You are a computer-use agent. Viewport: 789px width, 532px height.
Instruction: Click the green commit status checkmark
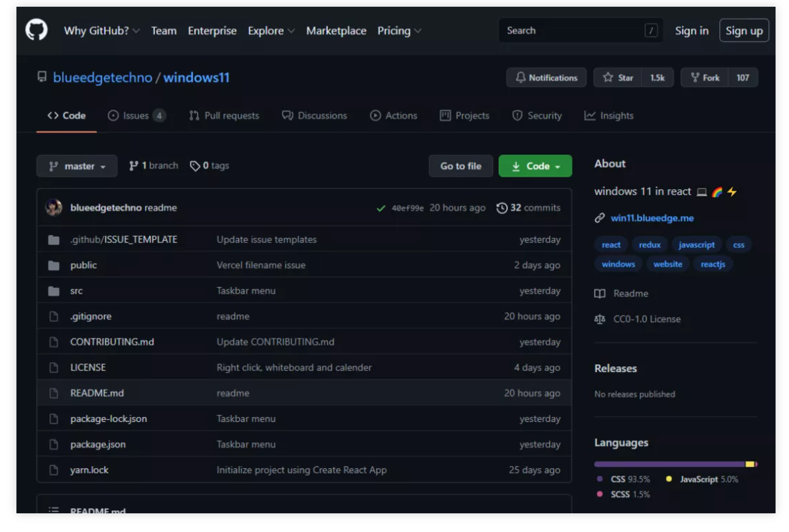[381, 208]
